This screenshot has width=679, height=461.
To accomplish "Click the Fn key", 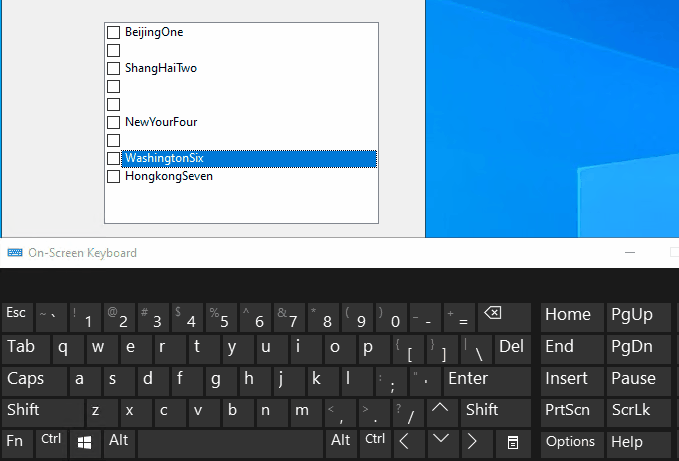I will [x=17, y=443].
